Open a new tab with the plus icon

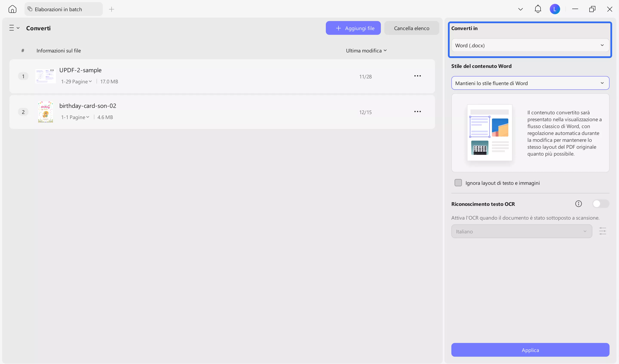click(x=112, y=9)
